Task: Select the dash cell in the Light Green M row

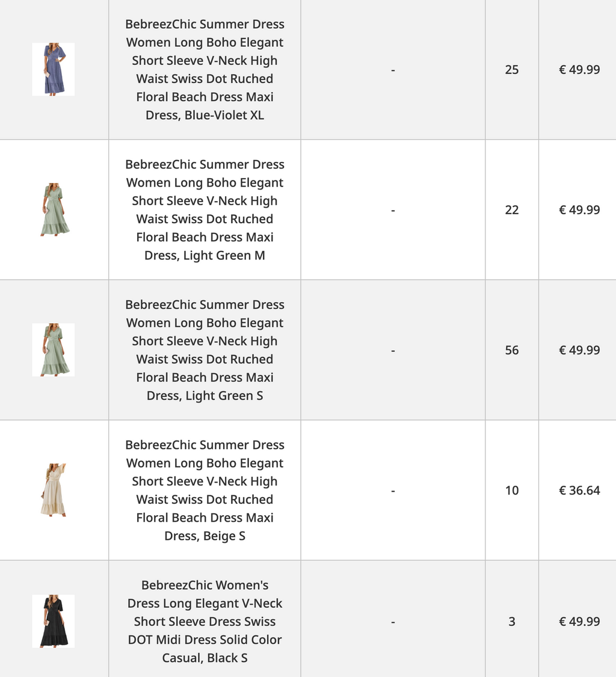Action: tap(393, 210)
